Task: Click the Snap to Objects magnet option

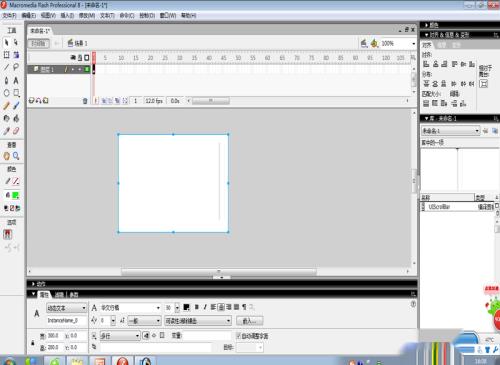Action: click(x=7, y=234)
